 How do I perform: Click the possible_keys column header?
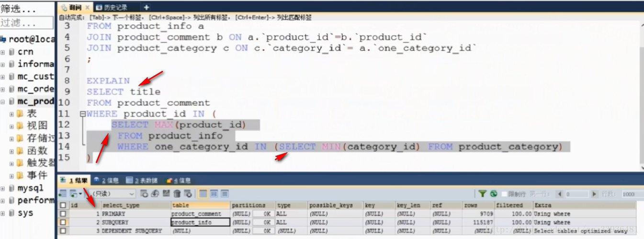(336, 205)
